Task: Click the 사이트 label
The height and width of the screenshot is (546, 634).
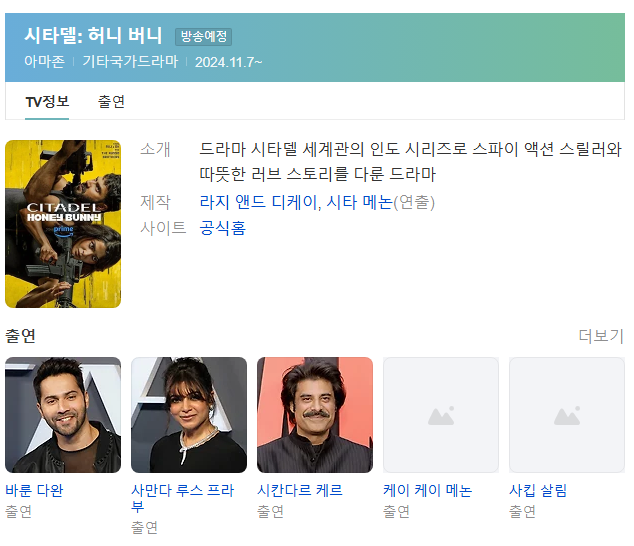Action: (x=163, y=228)
